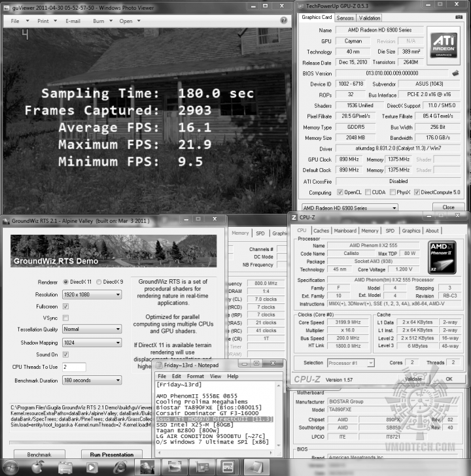The height and width of the screenshot is (476, 471).
Task: Open GPU-Z graphics card selector dropdown
Action: pos(349,208)
